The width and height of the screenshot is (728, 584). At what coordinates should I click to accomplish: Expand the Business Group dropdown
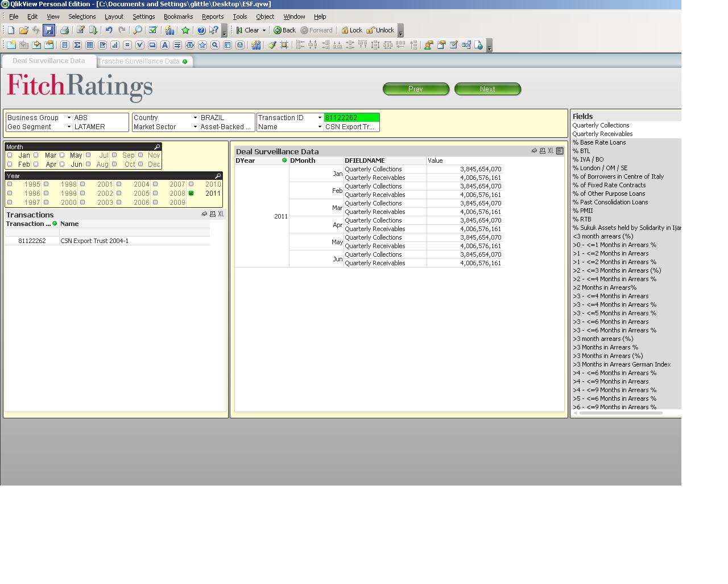(x=69, y=118)
